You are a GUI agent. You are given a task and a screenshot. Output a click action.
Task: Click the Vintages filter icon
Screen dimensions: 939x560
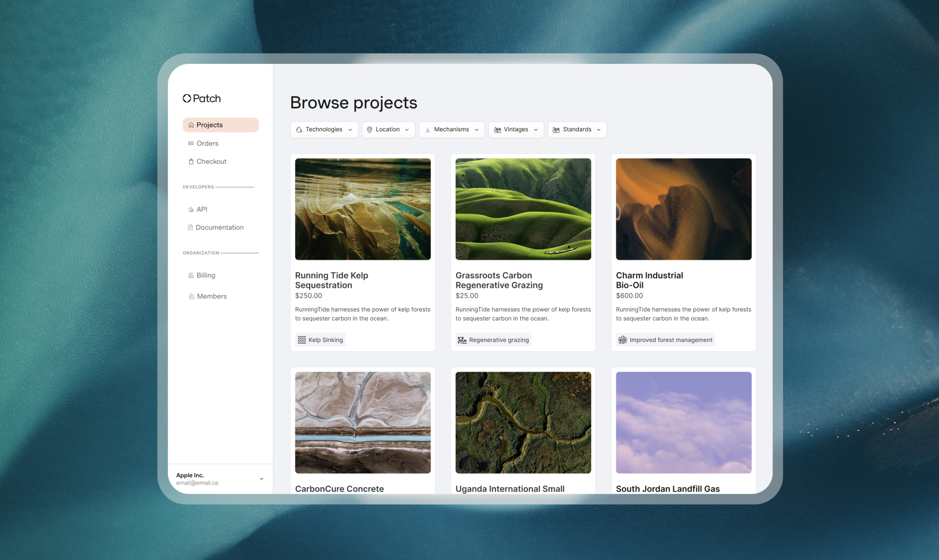(498, 130)
